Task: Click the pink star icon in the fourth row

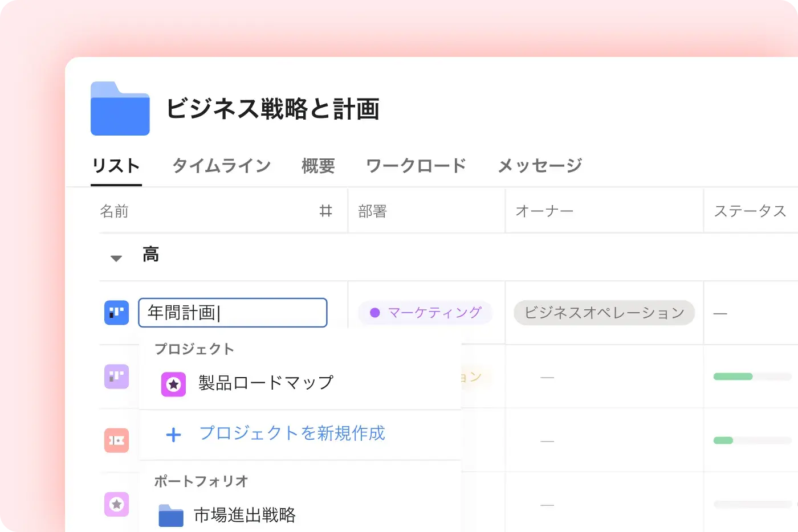Action: (116, 504)
